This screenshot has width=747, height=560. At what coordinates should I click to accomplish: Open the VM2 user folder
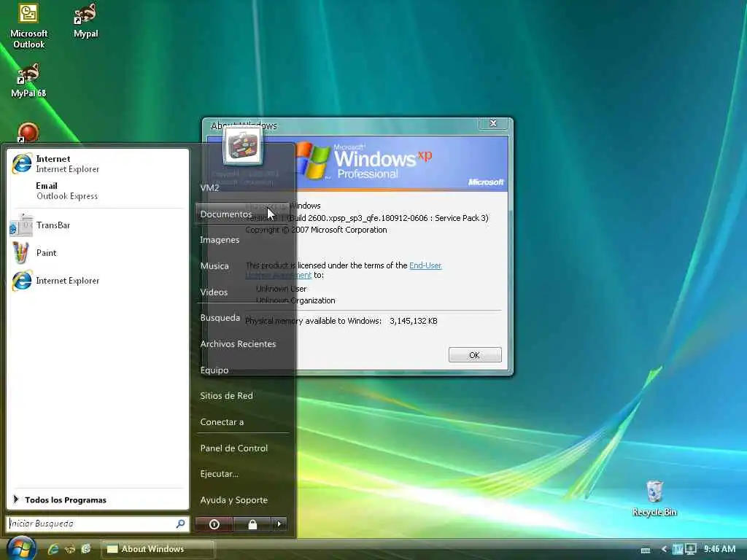point(209,187)
